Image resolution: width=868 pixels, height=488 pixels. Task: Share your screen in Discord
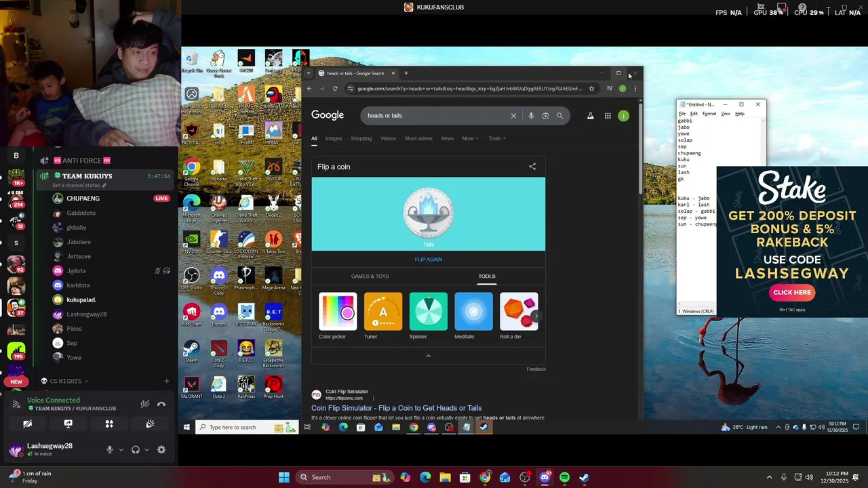point(68,424)
